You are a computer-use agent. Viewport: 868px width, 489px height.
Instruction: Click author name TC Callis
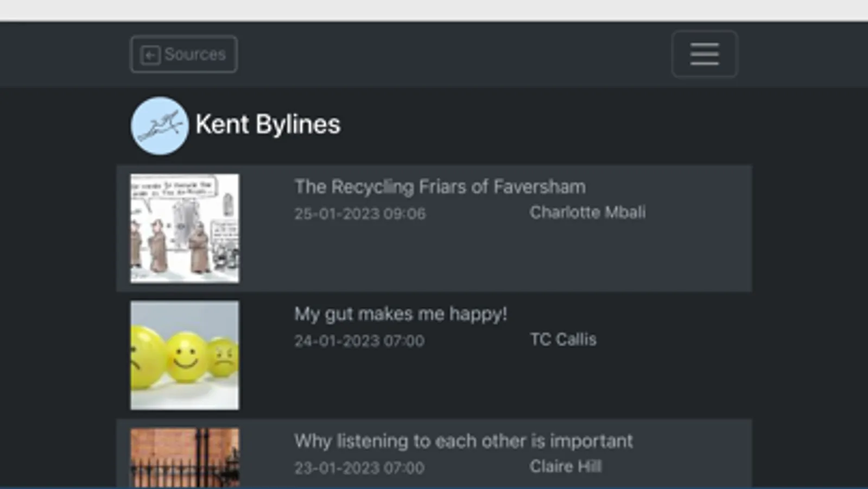coord(563,340)
